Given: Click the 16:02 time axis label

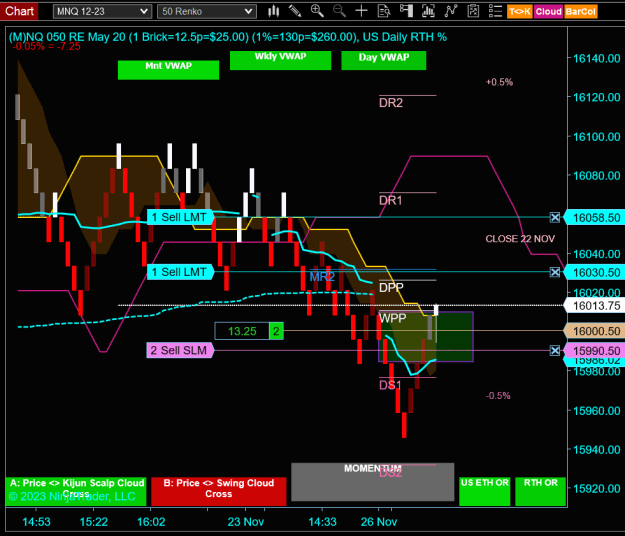Looking at the screenshot, I should click(x=151, y=522).
